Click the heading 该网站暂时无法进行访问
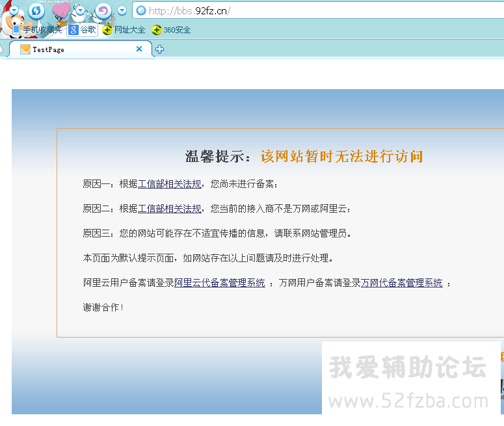The image size is (504, 426). coord(341,157)
